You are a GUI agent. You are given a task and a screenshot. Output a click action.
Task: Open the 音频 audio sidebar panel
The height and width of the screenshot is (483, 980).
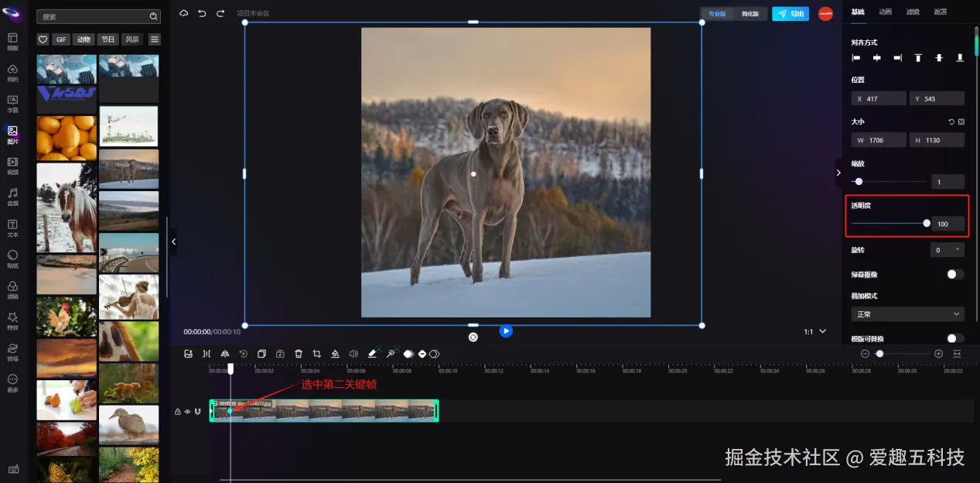(x=12, y=197)
